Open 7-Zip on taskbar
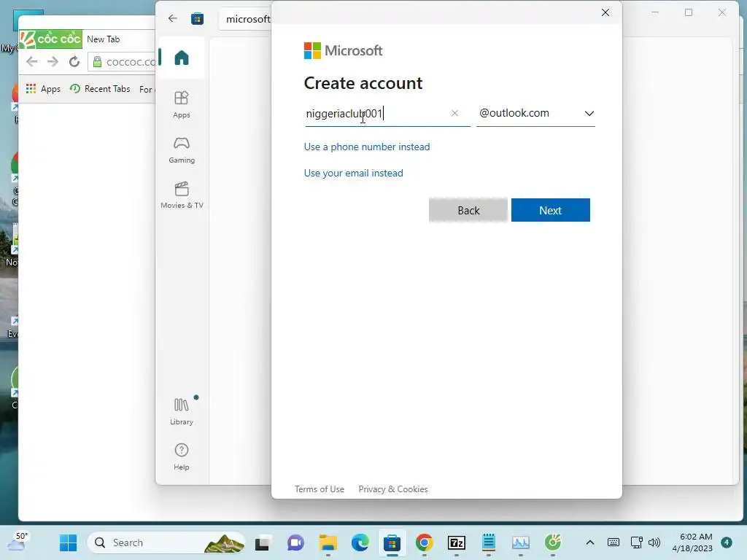 457,542
